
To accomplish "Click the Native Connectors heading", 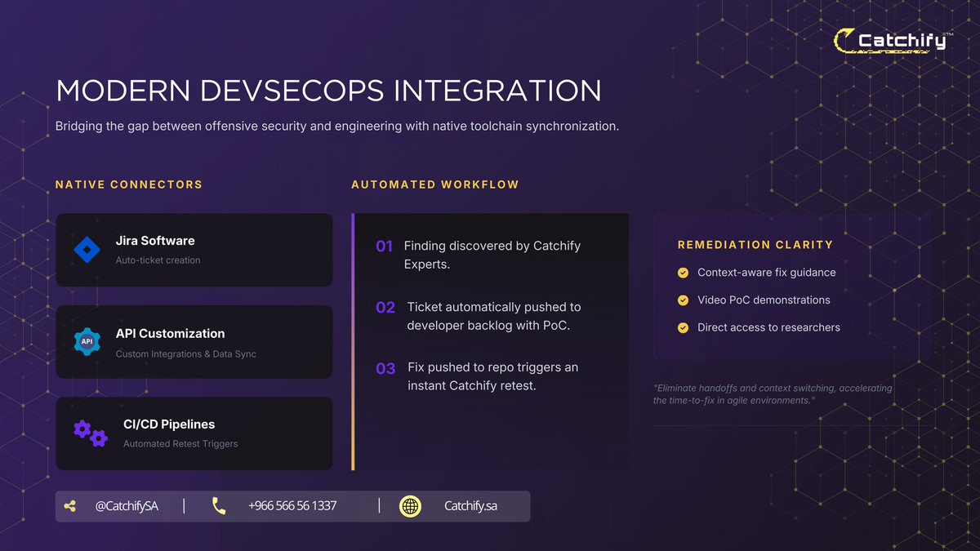I will (129, 184).
